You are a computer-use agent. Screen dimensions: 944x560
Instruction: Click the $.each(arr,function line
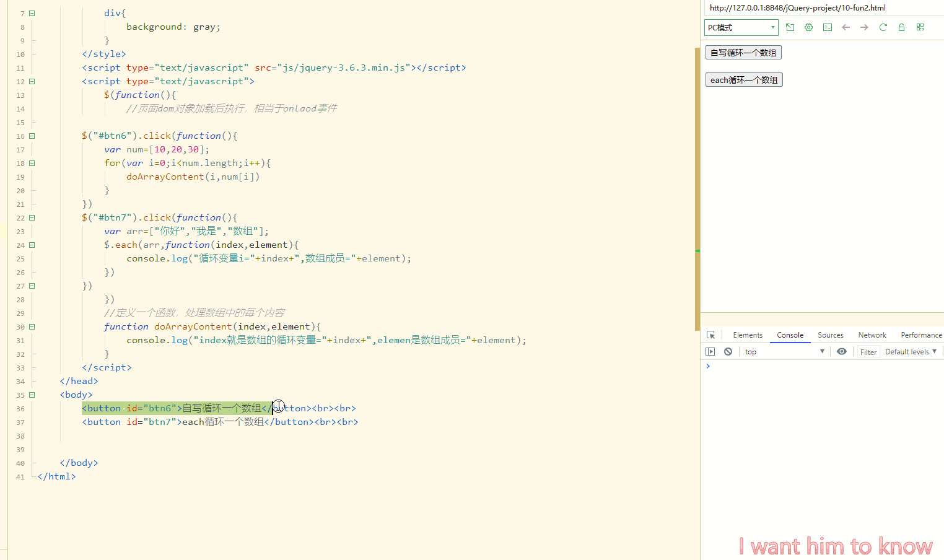[x=201, y=245]
